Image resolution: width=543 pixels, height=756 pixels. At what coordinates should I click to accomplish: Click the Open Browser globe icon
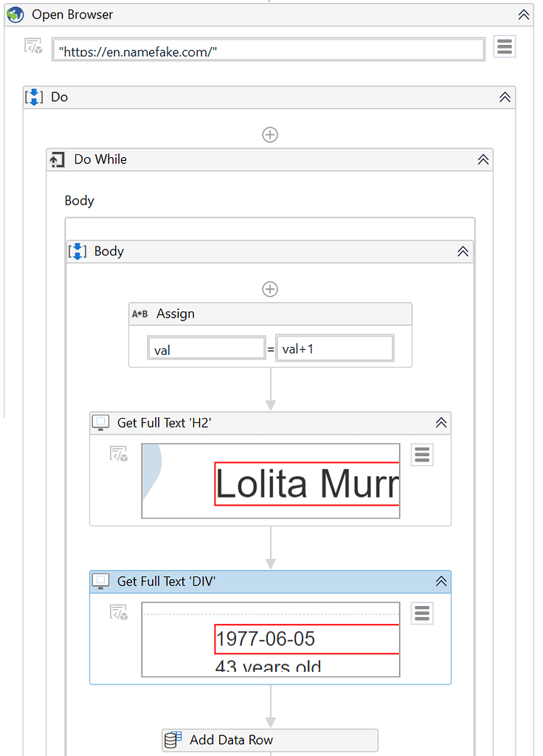click(x=15, y=15)
